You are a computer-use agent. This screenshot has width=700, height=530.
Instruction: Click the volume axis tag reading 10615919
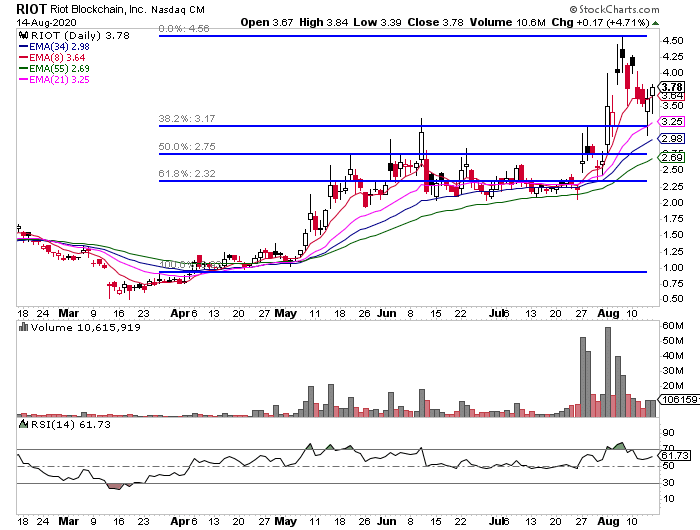click(x=679, y=400)
